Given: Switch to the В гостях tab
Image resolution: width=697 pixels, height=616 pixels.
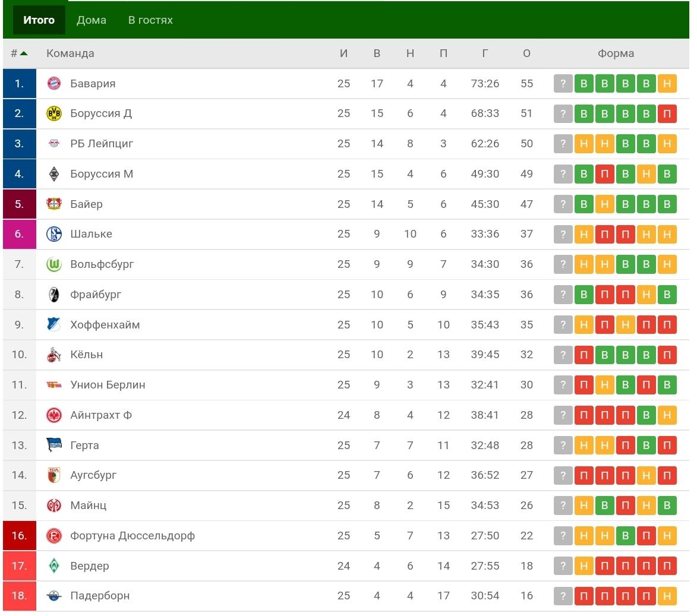Looking at the screenshot, I should (x=151, y=20).
